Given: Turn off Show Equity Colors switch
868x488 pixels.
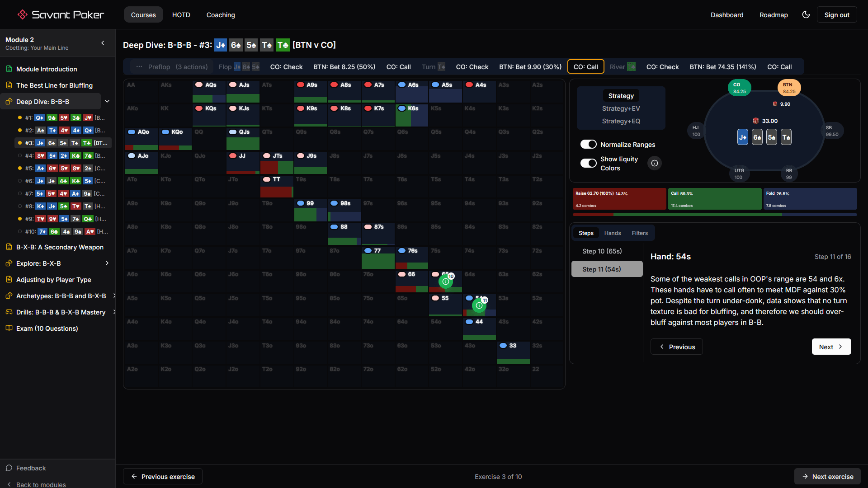Looking at the screenshot, I should tap(588, 163).
